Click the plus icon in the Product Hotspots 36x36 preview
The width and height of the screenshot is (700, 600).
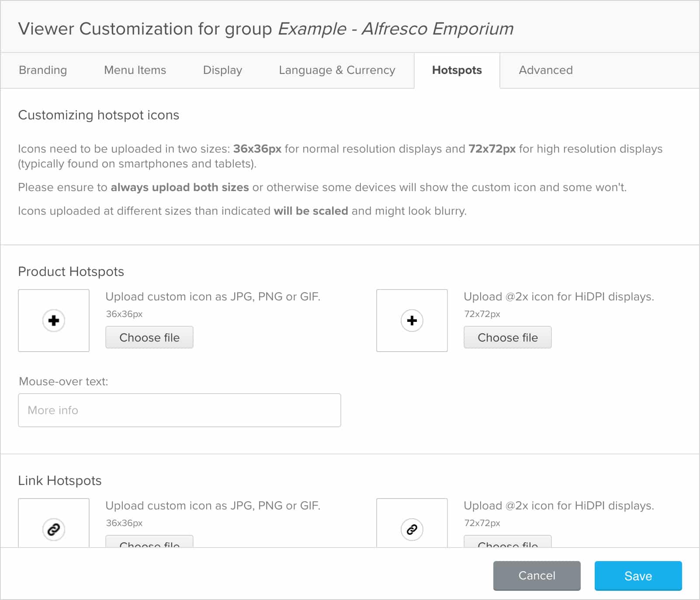[x=53, y=321]
